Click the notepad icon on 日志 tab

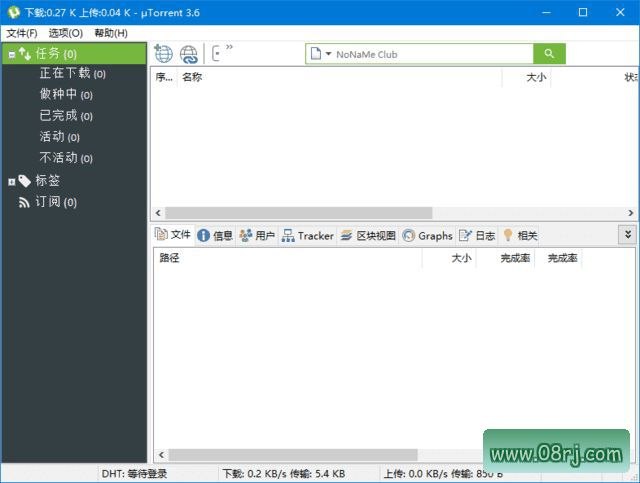[x=465, y=236]
